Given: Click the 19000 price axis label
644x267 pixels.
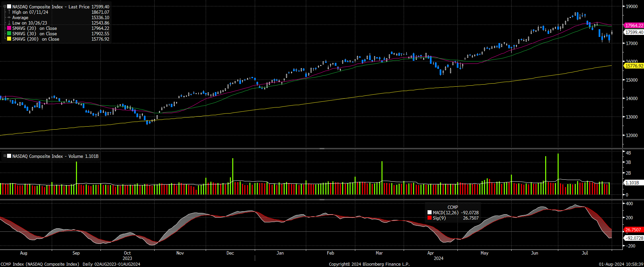Looking at the screenshot, I should [x=632, y=6].
